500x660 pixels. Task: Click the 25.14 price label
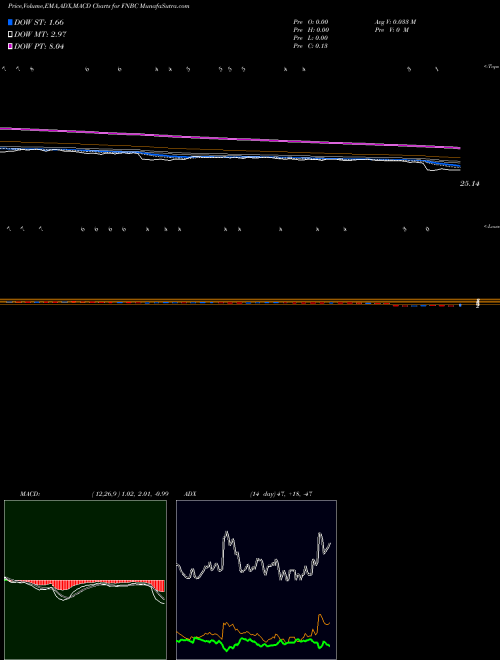(470, 184)
